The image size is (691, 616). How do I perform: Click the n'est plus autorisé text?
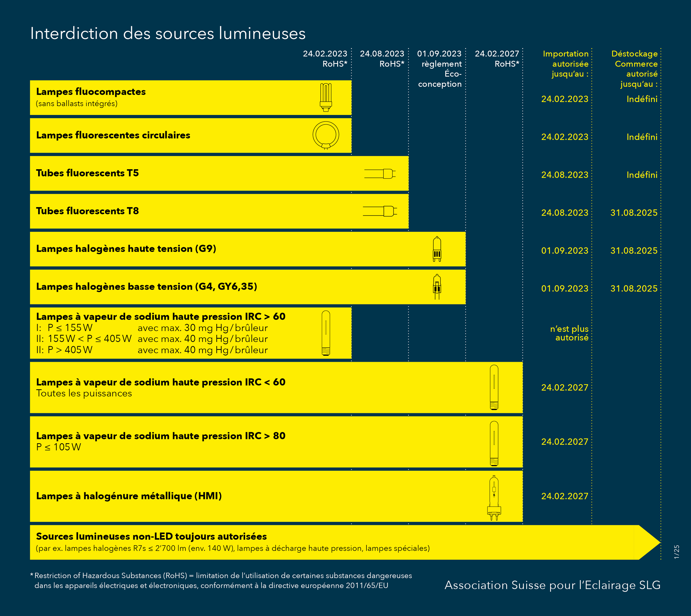pos(569,333)
